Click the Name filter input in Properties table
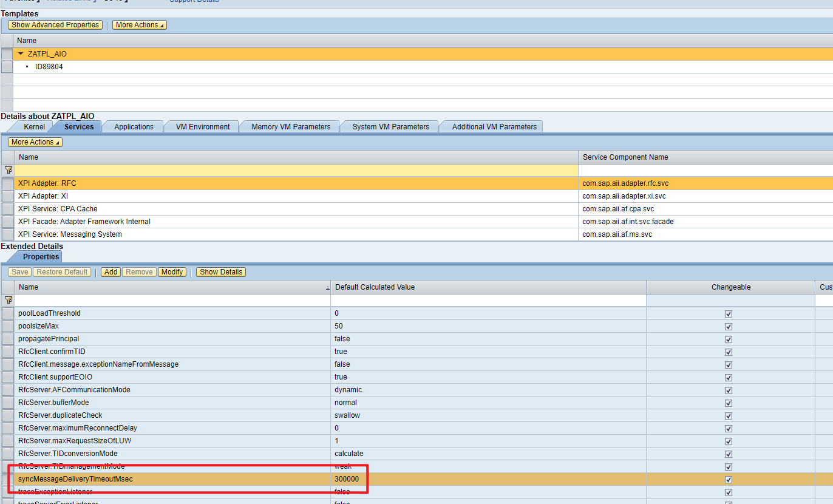This screenshot has width=833, height=504. click(x=170, y=300)
